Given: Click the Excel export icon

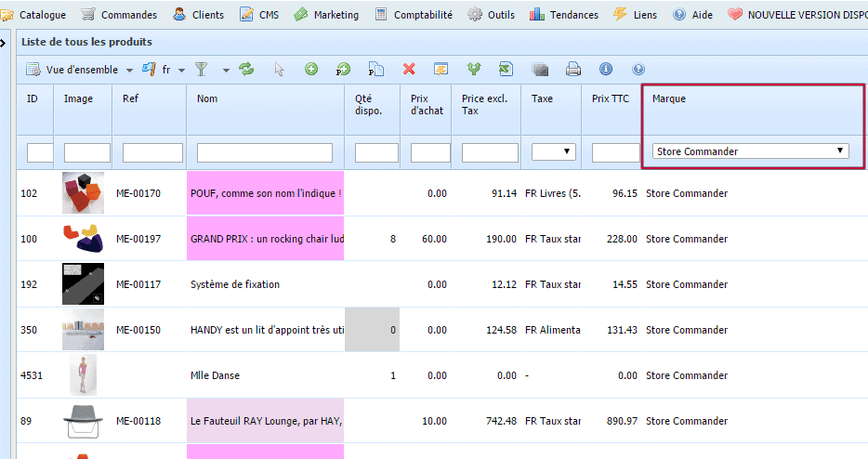Looking at the screenshot, I should tap(506, 70).
